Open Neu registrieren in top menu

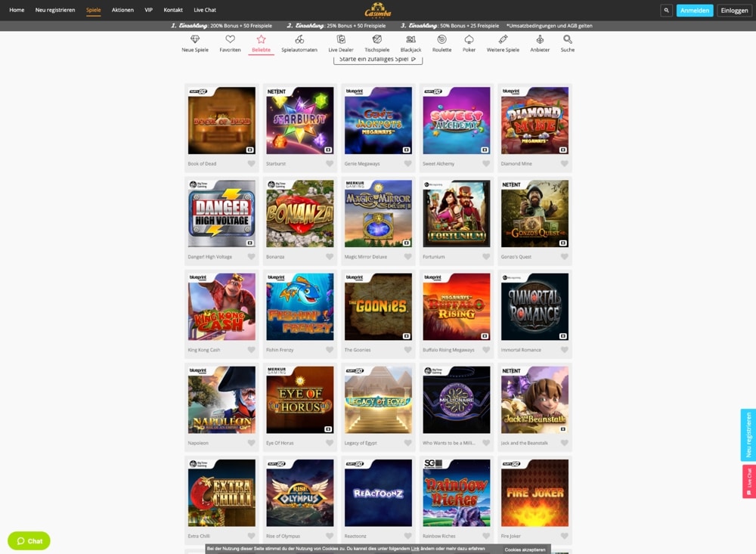(55, 10)
